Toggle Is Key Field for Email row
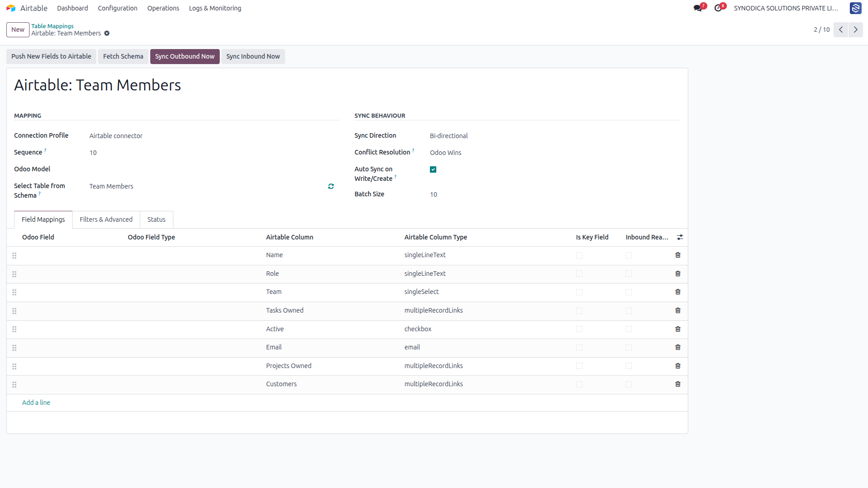 pos(579,348)
